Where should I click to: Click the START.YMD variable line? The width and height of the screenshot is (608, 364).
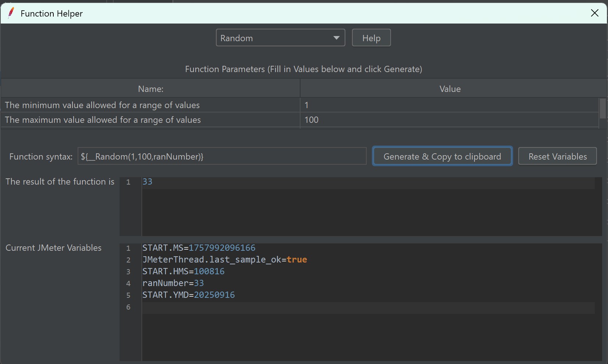pos(188,295)
